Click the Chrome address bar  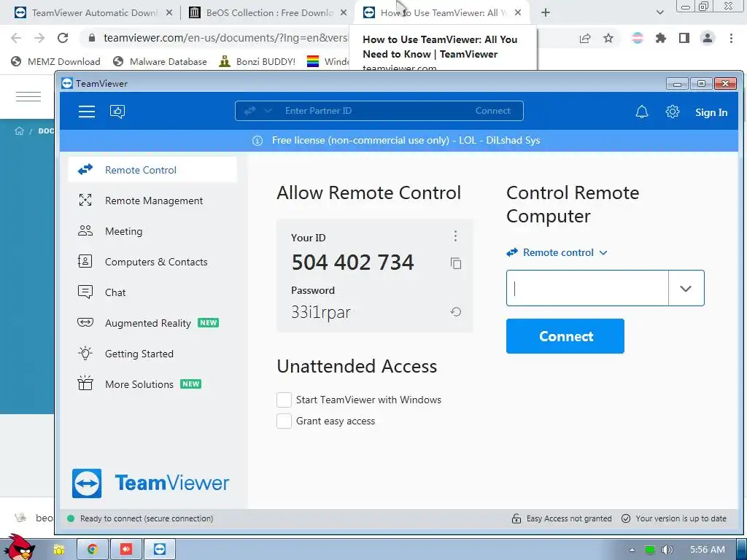tap(225, 38)
